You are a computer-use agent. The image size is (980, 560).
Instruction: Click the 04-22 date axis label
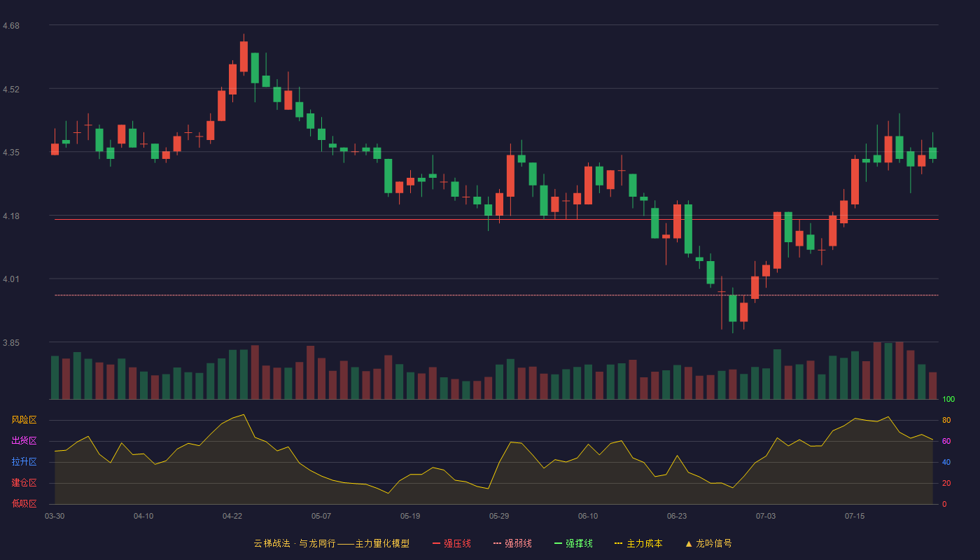[x=232, y=516]
